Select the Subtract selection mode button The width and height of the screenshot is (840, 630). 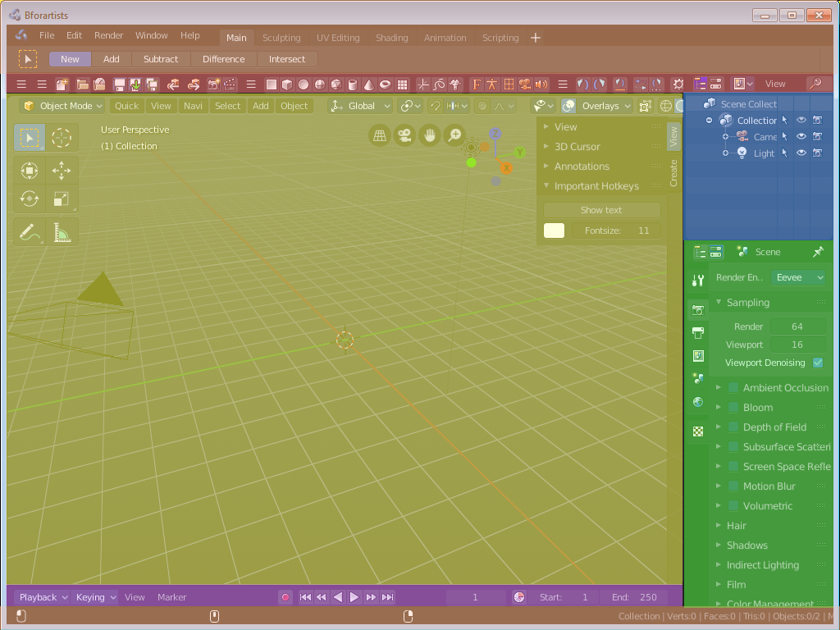161,59
